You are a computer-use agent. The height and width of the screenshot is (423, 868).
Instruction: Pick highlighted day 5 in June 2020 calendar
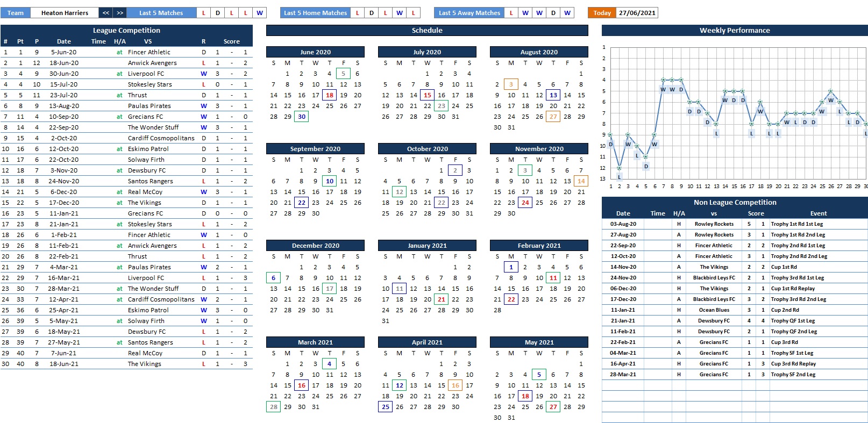[x=343, y=74]
